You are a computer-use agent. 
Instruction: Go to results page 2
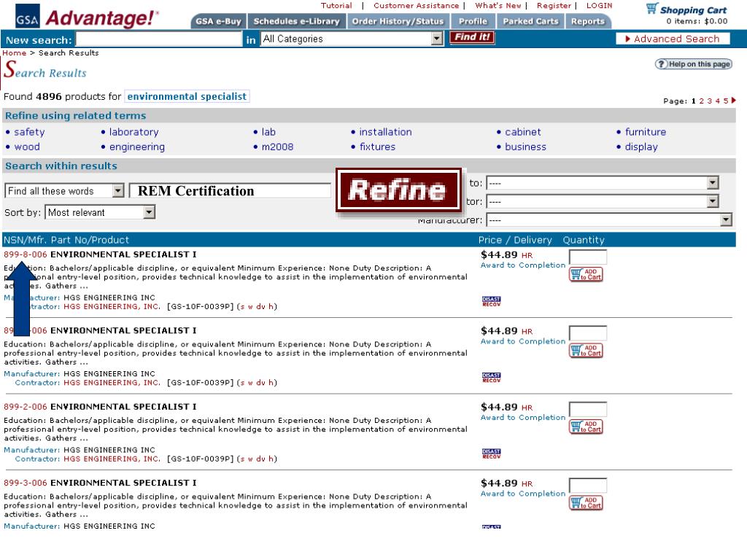pos(701,101)
